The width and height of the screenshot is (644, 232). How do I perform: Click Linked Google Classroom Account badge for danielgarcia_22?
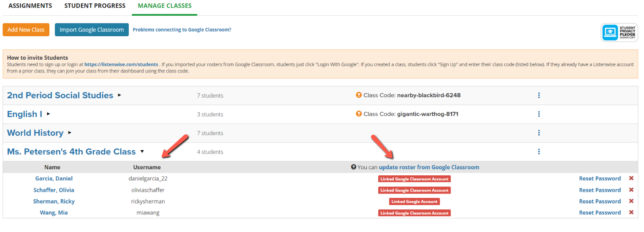tap(414, 179)
